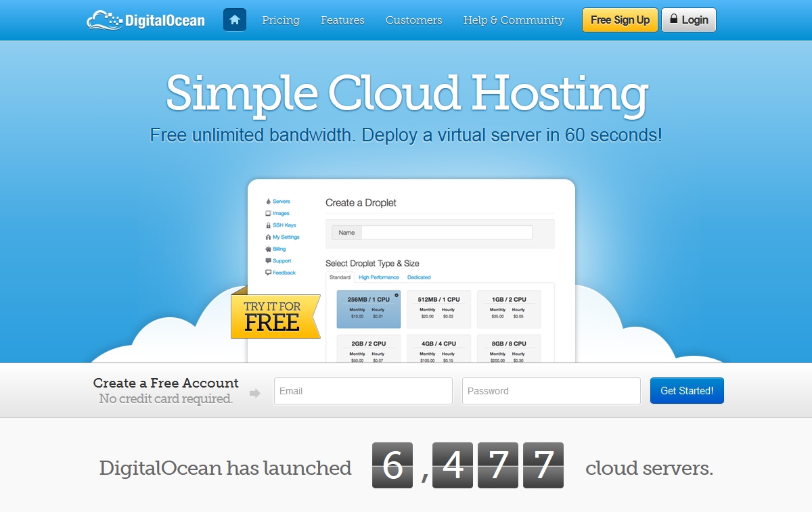This screenshot has height=512, width=812.
Task: Select the 2GB / 2 CPU plan
Action: coord(369,348)
